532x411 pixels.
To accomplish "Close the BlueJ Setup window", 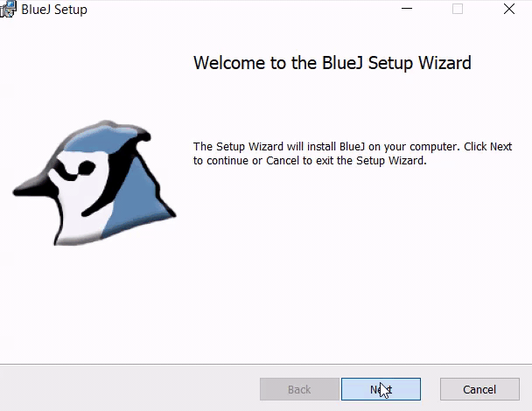I will 508,10.
